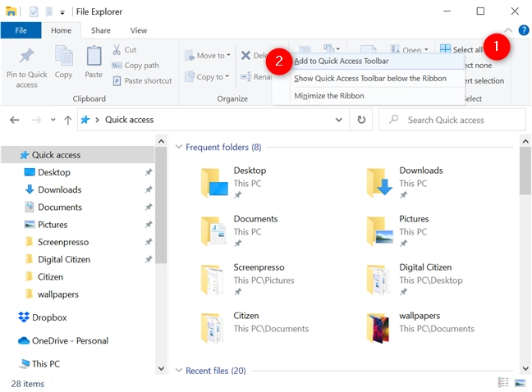Click content pane scrollbar up arrow
The width and height of the screenshot is (532, 392).
point(525,141)
